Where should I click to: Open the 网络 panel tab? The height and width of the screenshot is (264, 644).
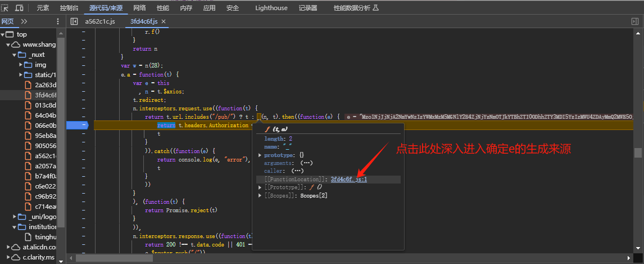pos(139,8)
